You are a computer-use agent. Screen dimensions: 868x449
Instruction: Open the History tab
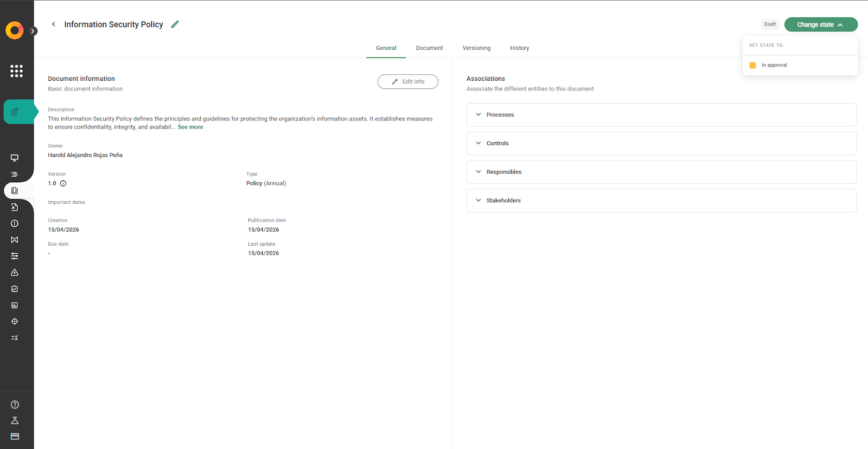tap(519, 48)
